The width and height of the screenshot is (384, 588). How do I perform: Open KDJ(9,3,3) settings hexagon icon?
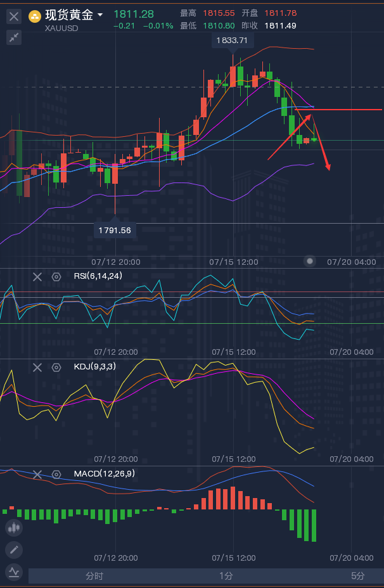[56, 367]
